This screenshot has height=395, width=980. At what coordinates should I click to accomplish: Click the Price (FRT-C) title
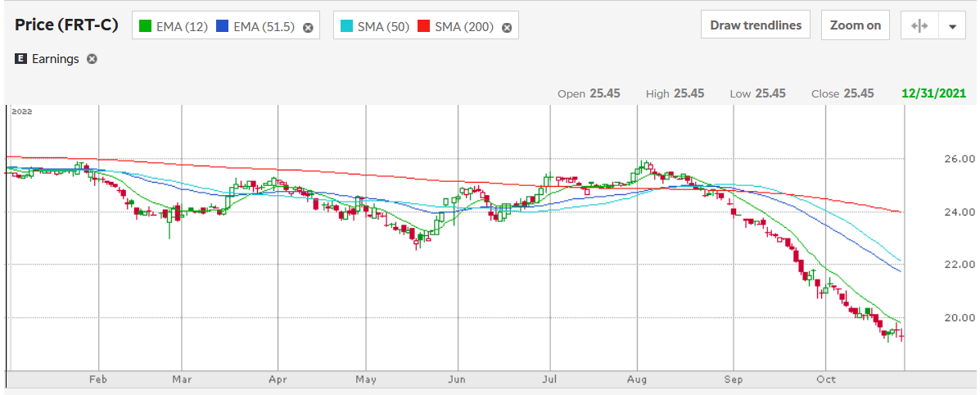pos(66,25)
